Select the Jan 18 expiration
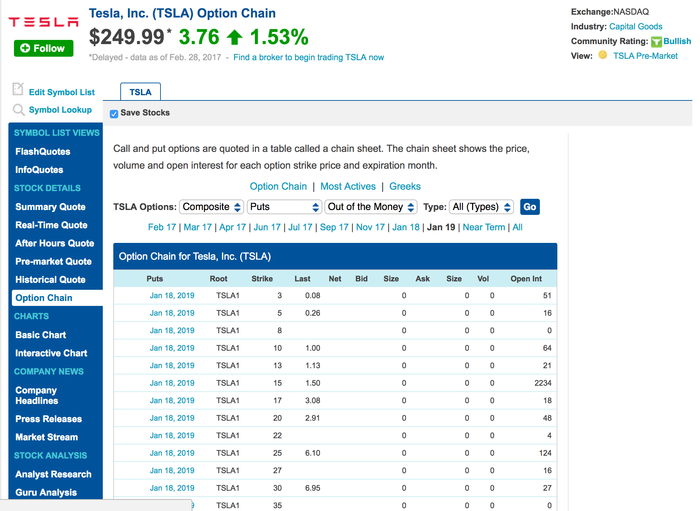This screenshot has width=700, height=511. tap(406, 227)
